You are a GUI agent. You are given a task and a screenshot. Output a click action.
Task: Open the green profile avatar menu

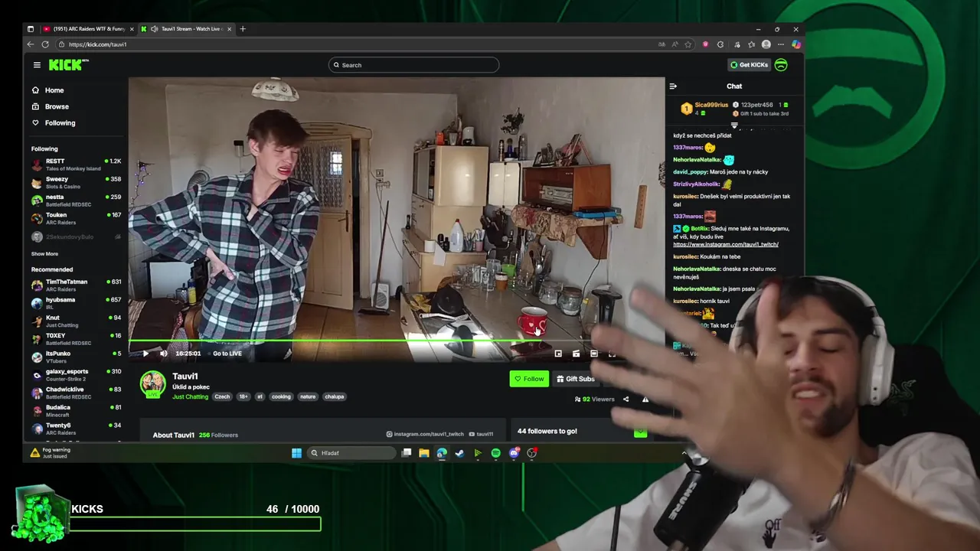coord(781,65)
